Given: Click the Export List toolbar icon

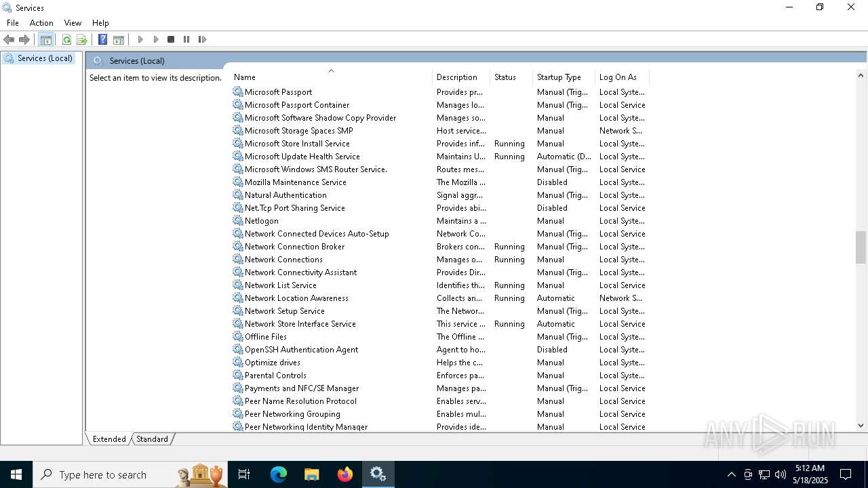Looking at the screenshot, I should tap(82, 40).
